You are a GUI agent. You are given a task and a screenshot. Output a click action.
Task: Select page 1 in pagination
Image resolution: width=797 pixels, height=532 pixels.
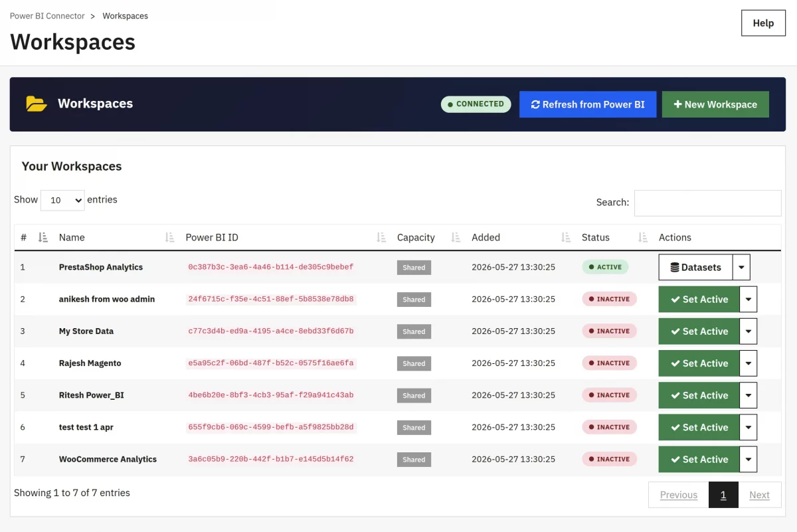pyautogui.click(x=723, y=495)
